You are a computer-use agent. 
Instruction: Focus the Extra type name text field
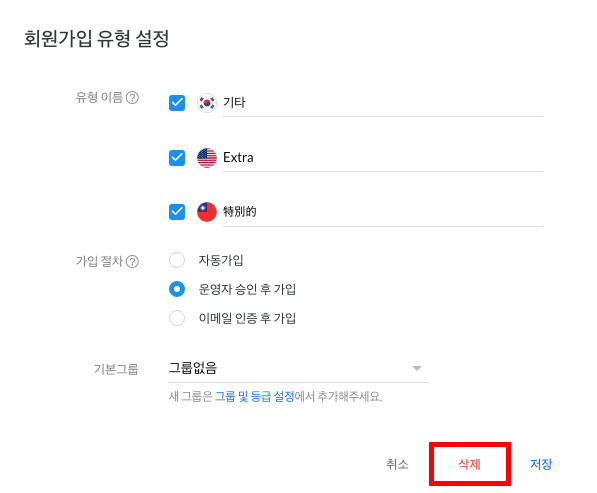pyautogui.click(x=383, y=158)
